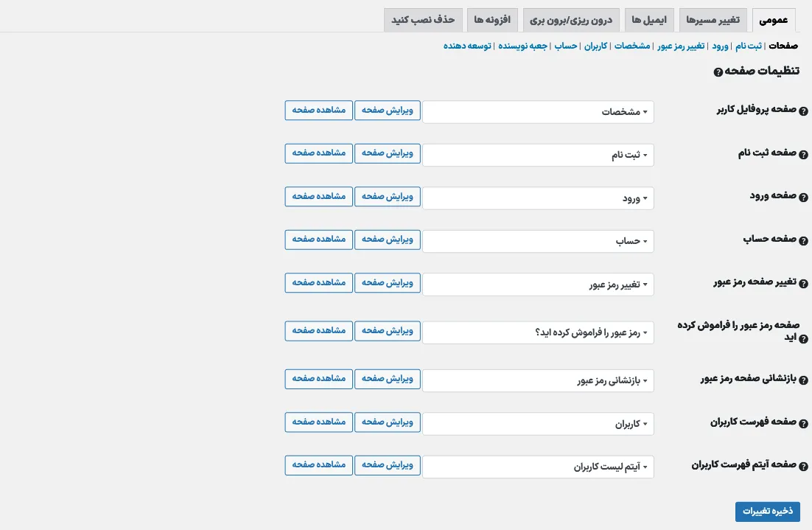Screen dimensions: 812x530
Task: Open the مشخصات page dropdown
Action: pos(538,112)
